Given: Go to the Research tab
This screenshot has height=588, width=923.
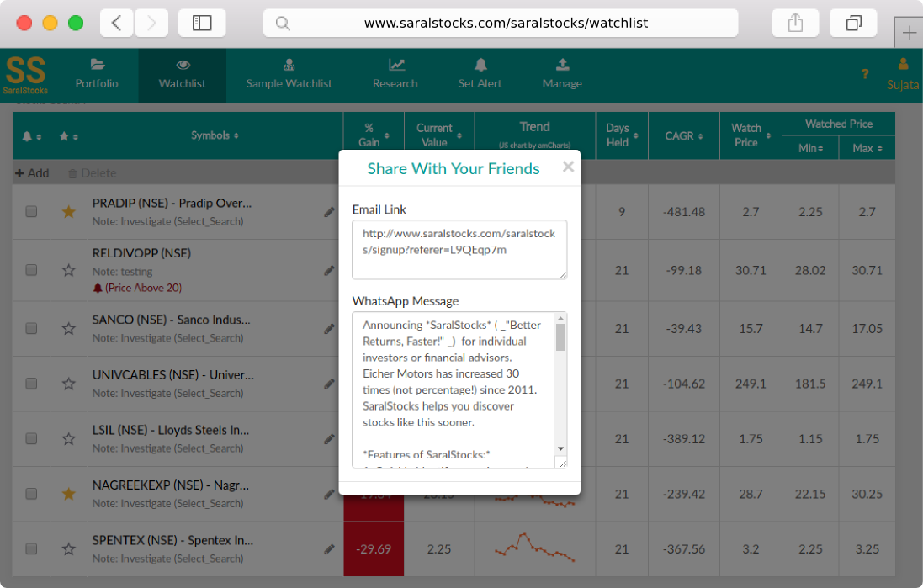Looking at the screenshot, I should click(395, 76).
